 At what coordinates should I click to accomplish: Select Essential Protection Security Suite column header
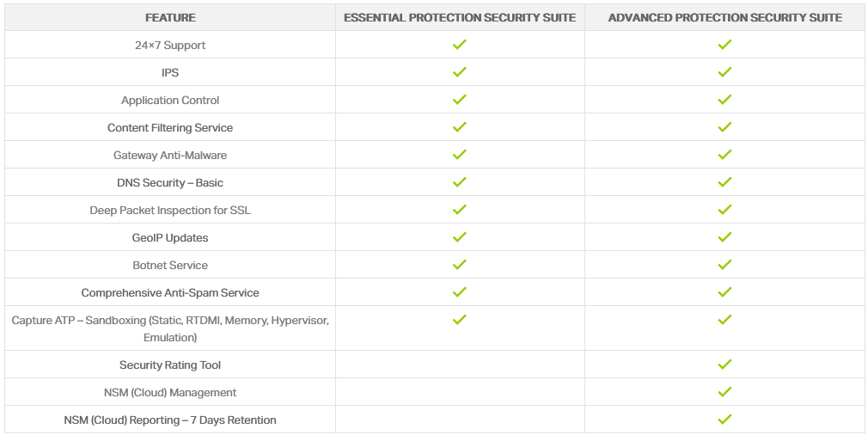[x=460, y=18]
